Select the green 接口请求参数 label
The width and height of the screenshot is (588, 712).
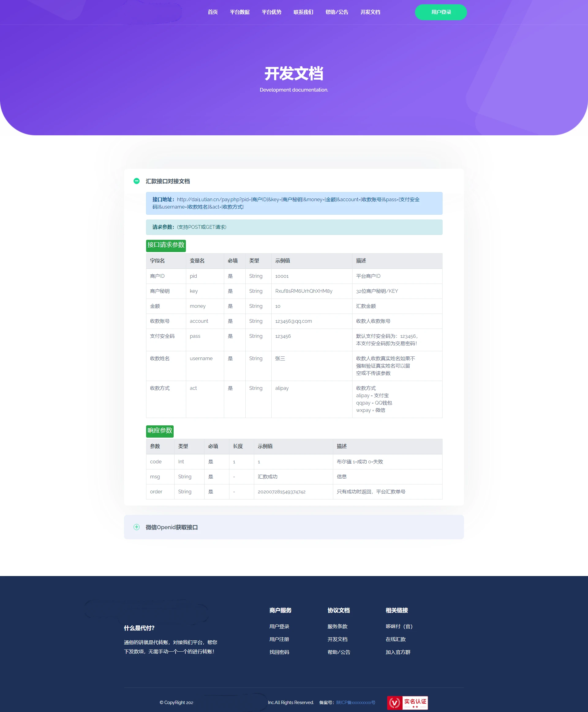(x=166, y=246)
